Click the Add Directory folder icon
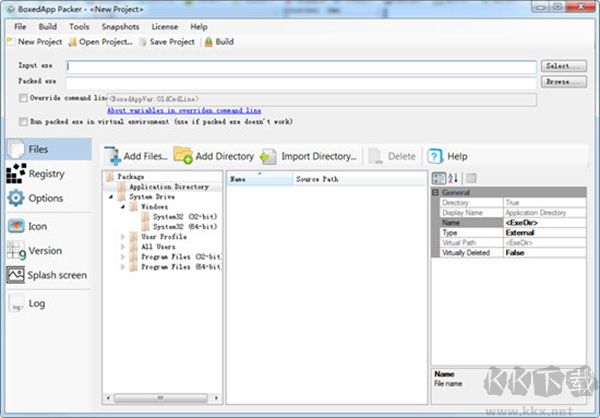Viewport: 600px width, 418px height. coord(183,155)
